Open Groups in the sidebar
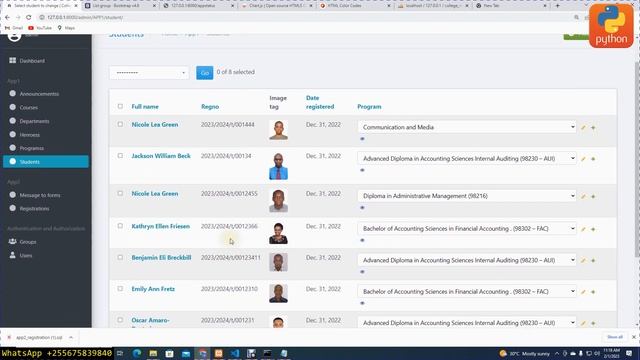 28,242
